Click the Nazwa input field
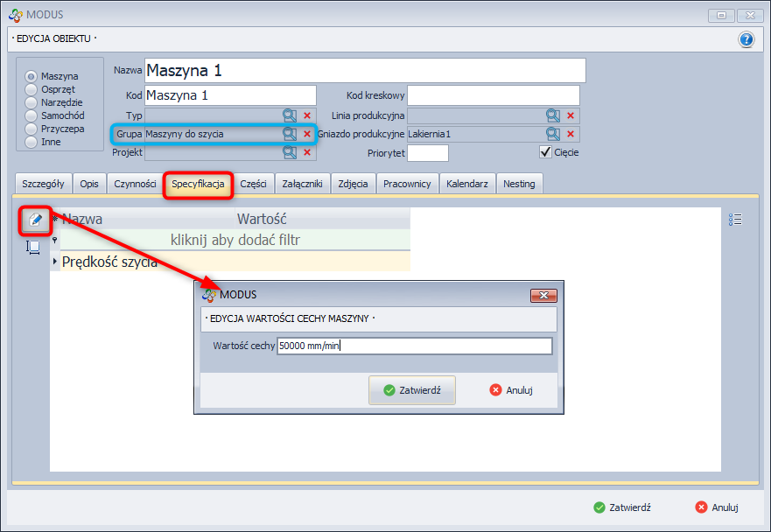This screenshot has width=771, height=532. point(365,70)
